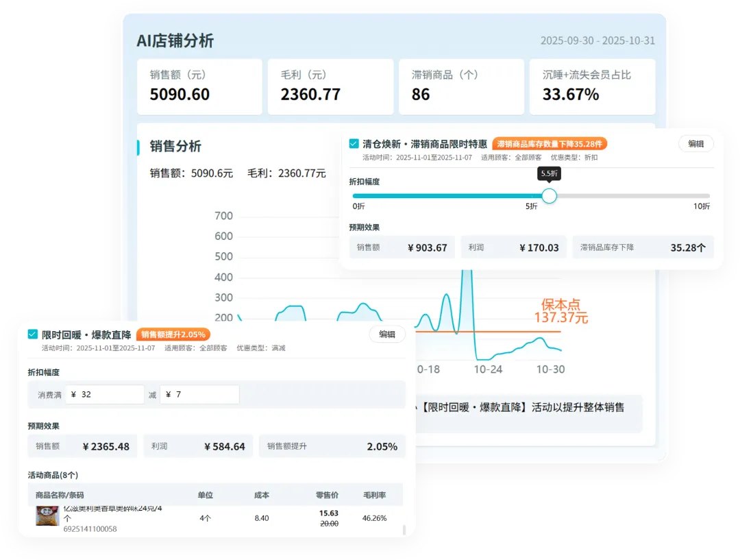The width and height of the screenshot is (740, 560).
Task: Click the 单位 column header
Action: 206,495
